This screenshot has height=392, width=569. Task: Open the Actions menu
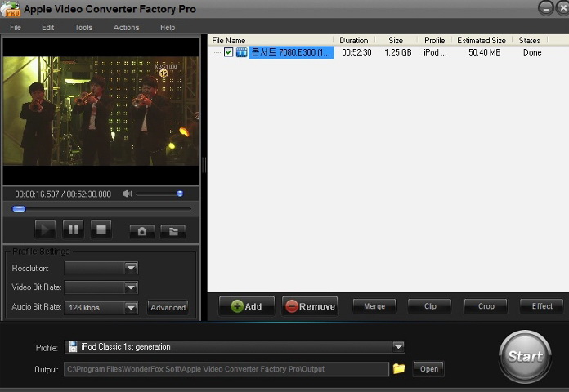click(126, 28)
